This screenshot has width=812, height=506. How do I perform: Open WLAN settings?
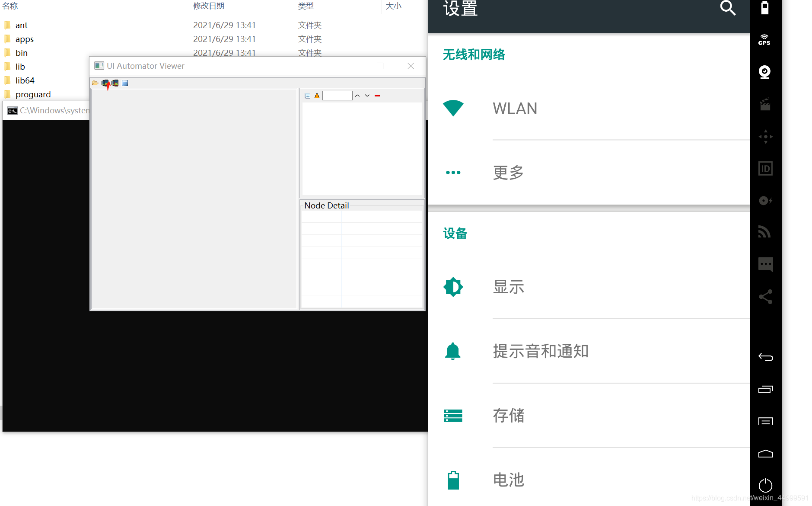589,108
